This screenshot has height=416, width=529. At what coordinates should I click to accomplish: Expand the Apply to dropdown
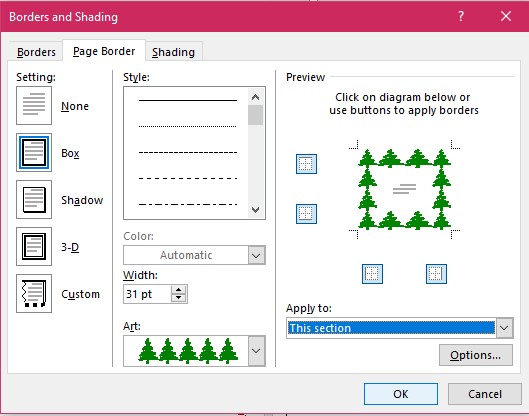tap(504, 328)
